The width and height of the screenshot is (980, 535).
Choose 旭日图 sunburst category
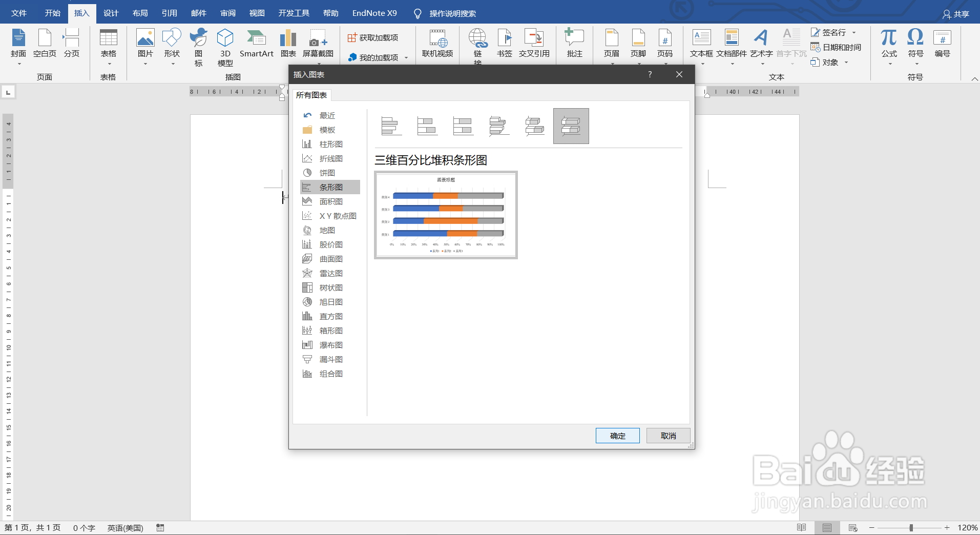pyautogui.click(x=330, y=302)
